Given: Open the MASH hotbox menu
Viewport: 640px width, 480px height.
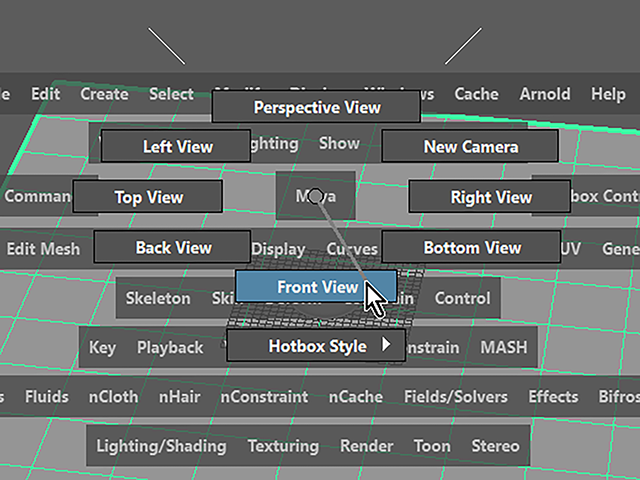Looking at the screenshot, I should pos(504,348).
